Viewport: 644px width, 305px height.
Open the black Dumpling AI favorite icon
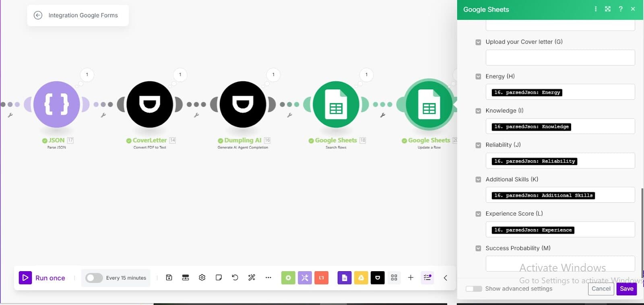[x=378, y=278]
